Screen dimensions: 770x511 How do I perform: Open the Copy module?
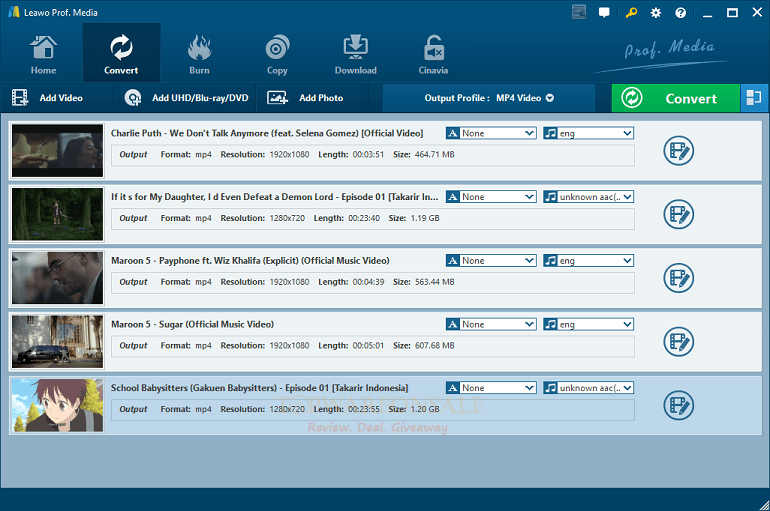tap(277, 54)
